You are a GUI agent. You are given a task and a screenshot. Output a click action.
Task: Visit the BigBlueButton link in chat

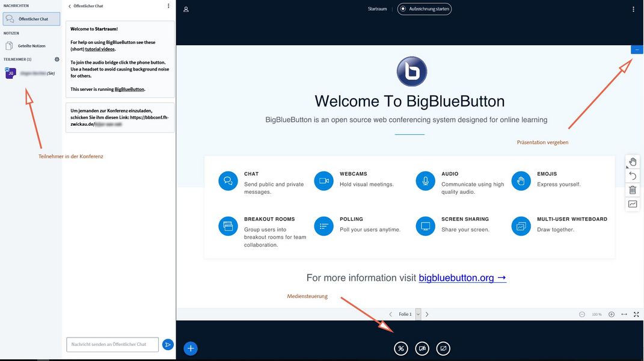pyautogui.click(x=129, y=89)
